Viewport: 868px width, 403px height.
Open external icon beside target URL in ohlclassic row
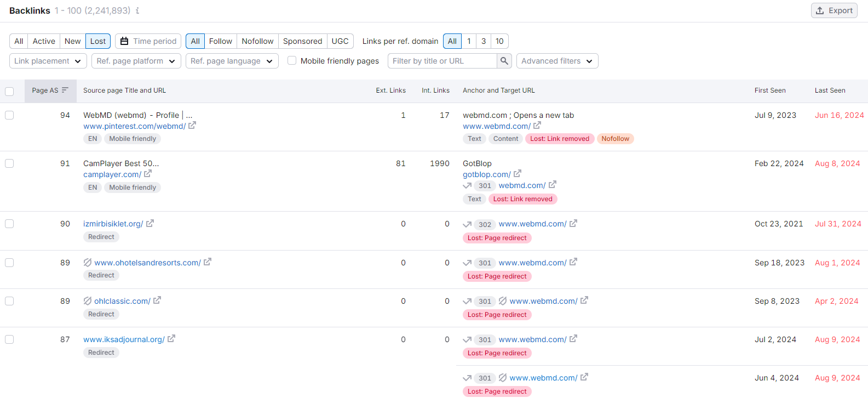pyautogui.click(x=584, y=300)
